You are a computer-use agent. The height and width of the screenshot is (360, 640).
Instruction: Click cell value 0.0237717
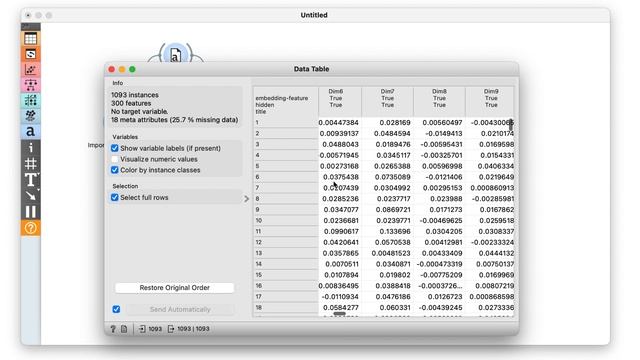pos(392,199)
